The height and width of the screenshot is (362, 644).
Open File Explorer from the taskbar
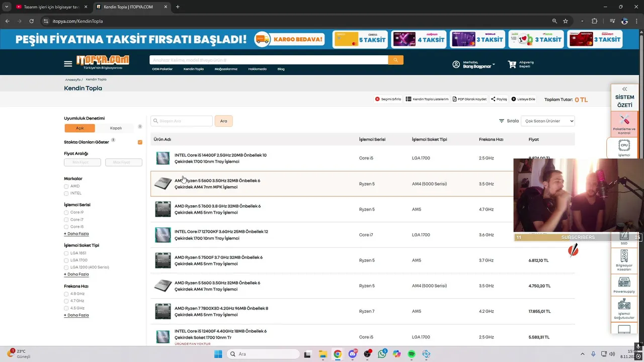(323, 354)
